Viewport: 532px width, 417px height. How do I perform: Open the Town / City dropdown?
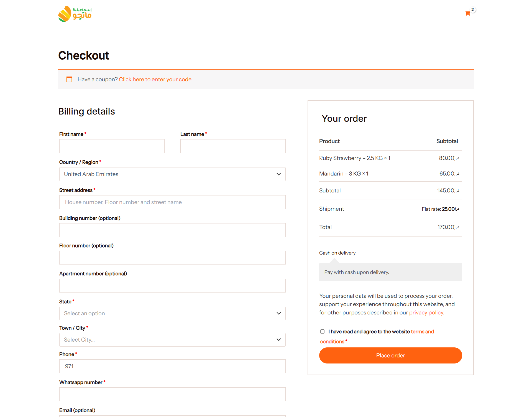[x=172, y=340]
